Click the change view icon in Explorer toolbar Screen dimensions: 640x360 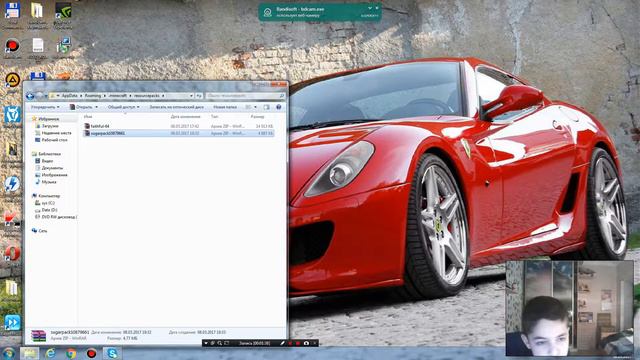tap(248, 107)
